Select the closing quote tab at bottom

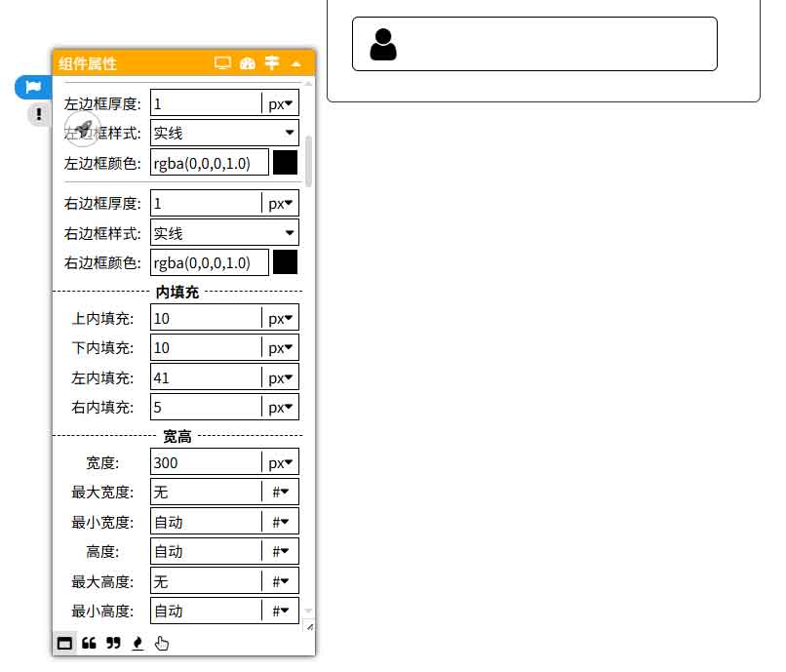[113, 643]
